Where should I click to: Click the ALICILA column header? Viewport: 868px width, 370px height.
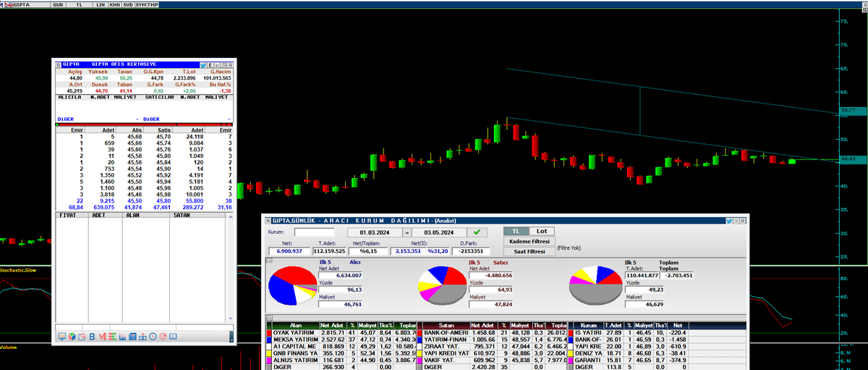pos(72,96)
